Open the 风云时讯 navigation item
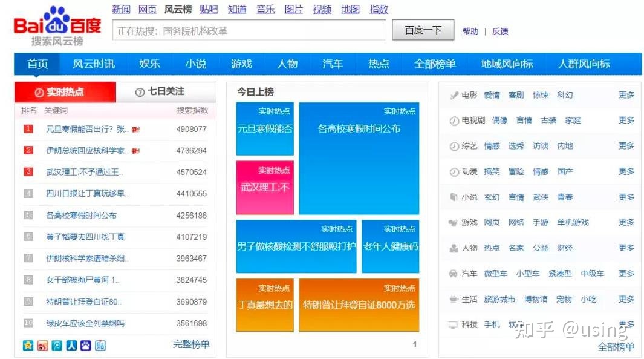Viewport: 644px width, 359px height. click(94, 64)
